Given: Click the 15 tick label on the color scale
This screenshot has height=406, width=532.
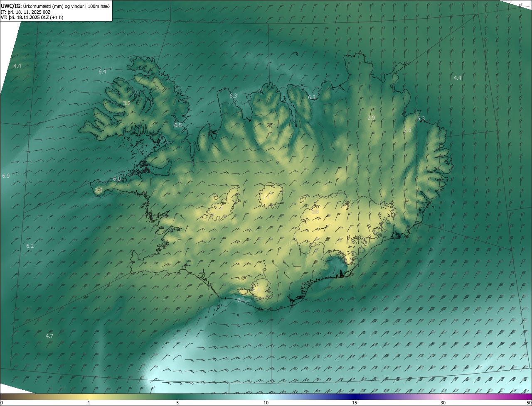Looking at the screenshot, I should [x=355, y=403].
